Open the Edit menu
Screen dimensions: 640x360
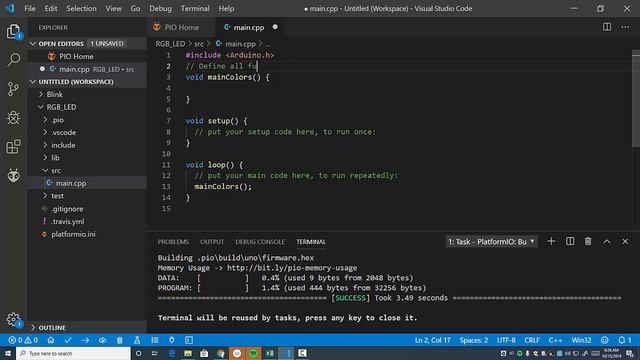[x=51, y=8]
